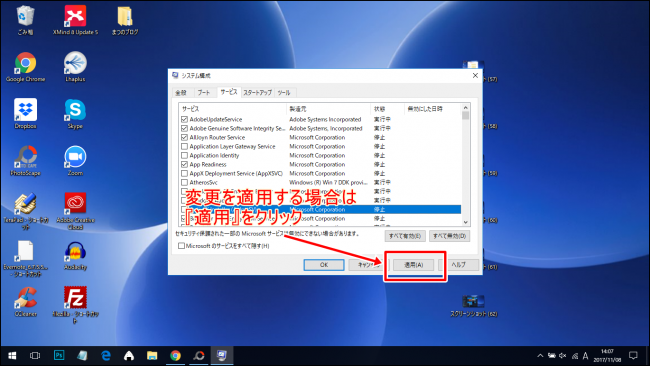The image size is (650, 366).
Task: Click the battery tray icon
Action: (x=552, y=356)
